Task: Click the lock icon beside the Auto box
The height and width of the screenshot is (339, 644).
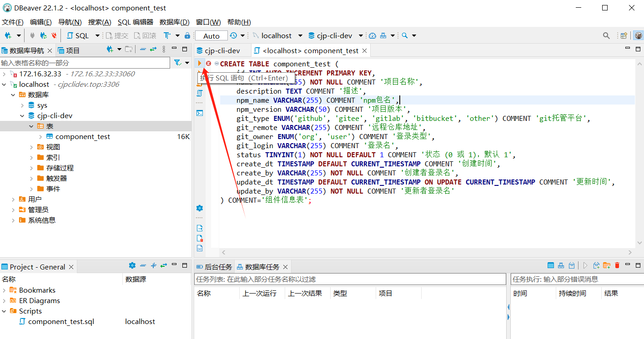Action: click(x=187, y=35)
